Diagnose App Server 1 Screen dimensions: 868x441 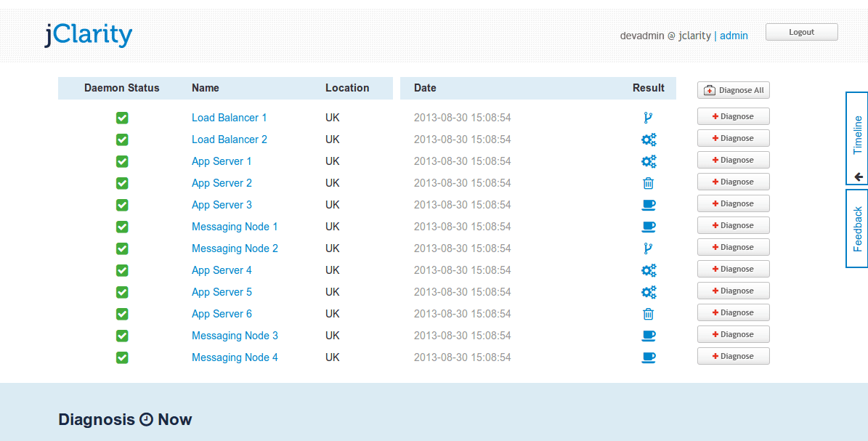tap(734, 160)
